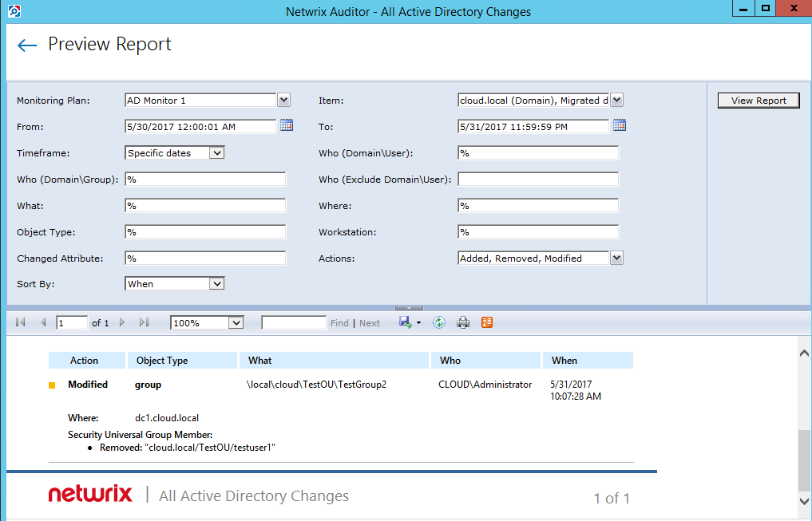Image resolution: width=812 pixels, height=521 pixels.
Task: Collapse the parameters pane using splitter arrow
Action: (409, 307)
